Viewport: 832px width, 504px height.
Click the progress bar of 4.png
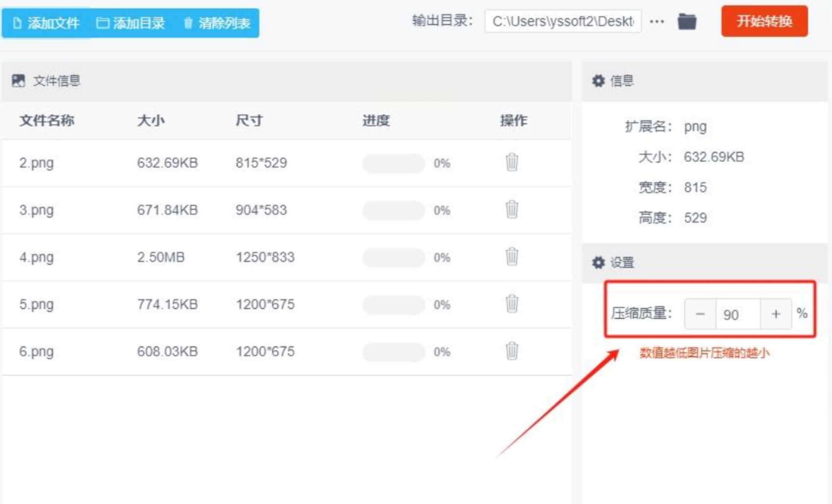tap(393, 257)
